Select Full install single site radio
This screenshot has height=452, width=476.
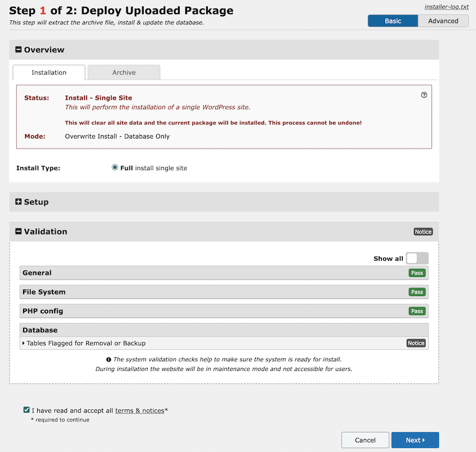[x=115, y=167]
